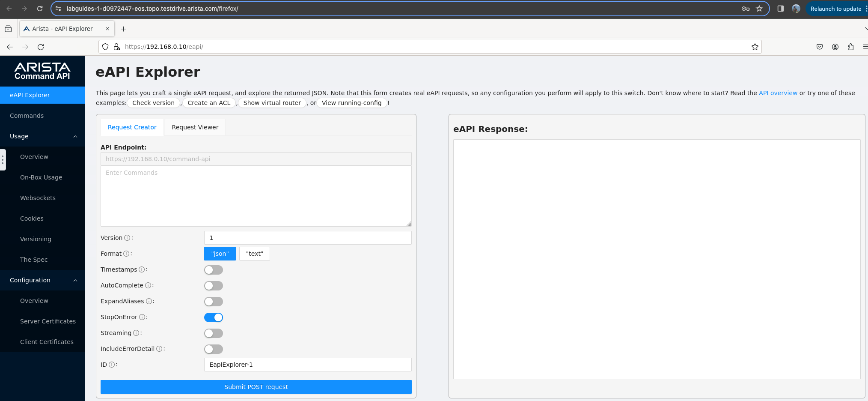The width and height of the screenshot is (868, 401).
Task: Expand the sidebar drag handle with dots
Action: click(3, 160)
